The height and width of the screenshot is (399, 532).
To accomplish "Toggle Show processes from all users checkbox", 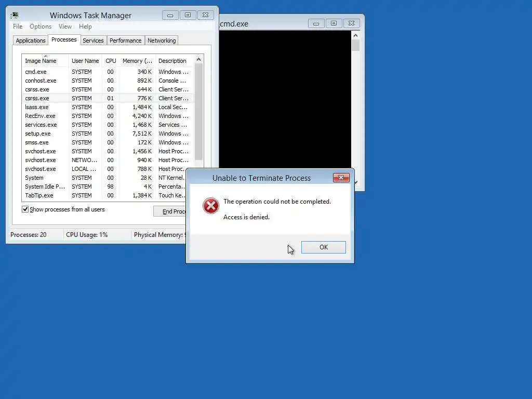I will [25, 209].
